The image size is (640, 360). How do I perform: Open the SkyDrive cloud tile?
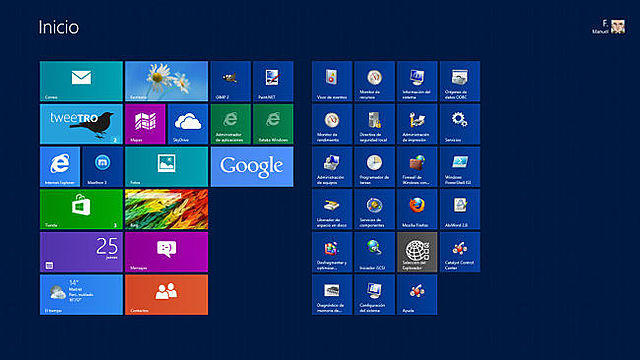click(188, 124)
